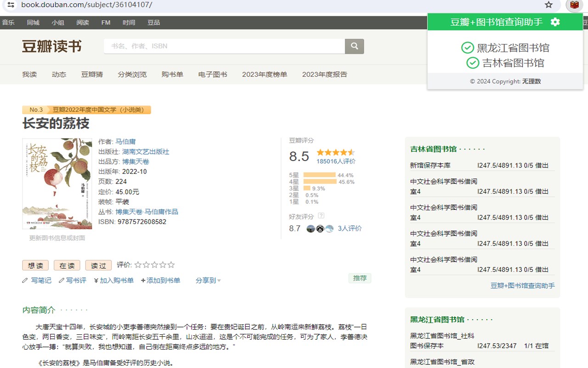Rate the book two stars
This screenshot has height=368, width=588.
tap(146, 265)
